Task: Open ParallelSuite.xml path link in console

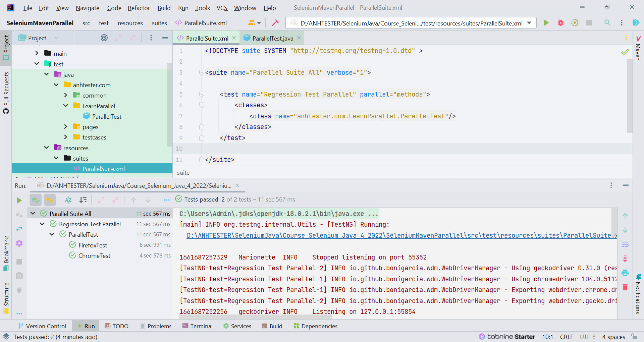Action: pos(402,235)
